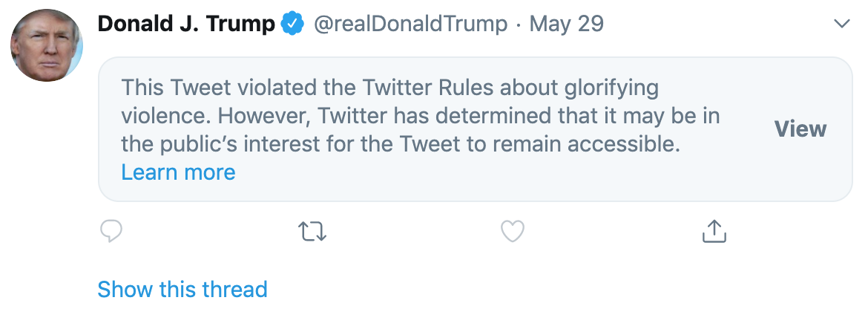Click the retweet arrows icon
Viewport: 868px width, 309px height.
(312, 232)
